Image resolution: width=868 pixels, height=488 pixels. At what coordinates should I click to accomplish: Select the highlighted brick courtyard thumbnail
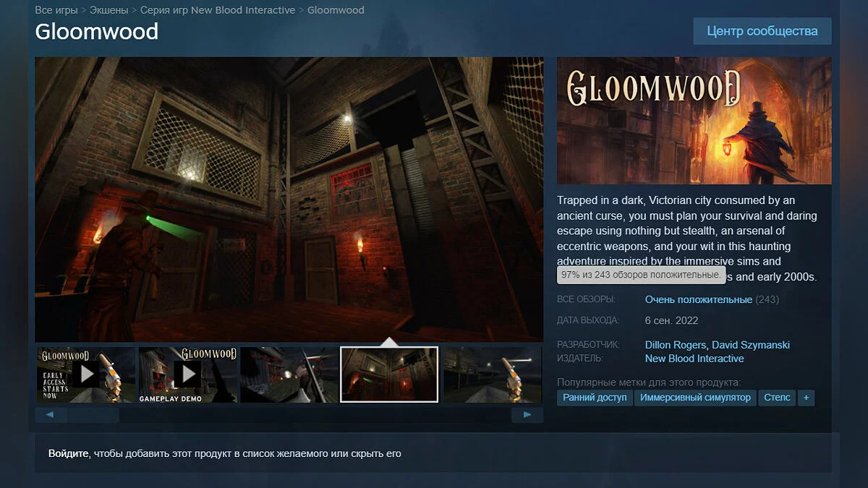tap(389, 374)
